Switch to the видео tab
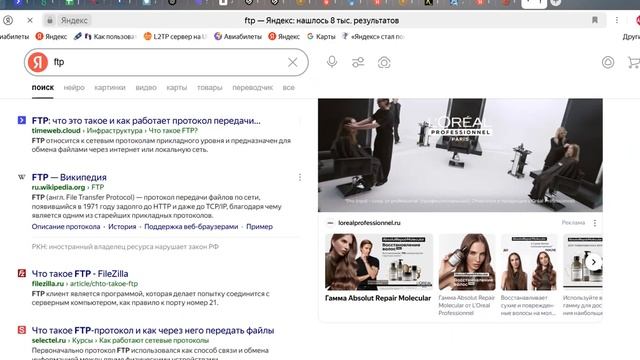This screenshot has width=640, height=360. click(x=146, y=87)
